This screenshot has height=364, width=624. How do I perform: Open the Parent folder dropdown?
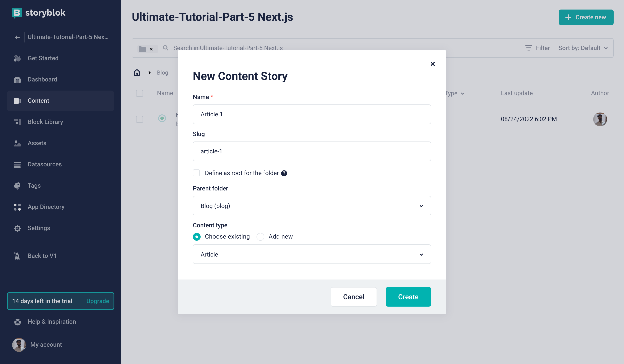[x=312, y=206]
